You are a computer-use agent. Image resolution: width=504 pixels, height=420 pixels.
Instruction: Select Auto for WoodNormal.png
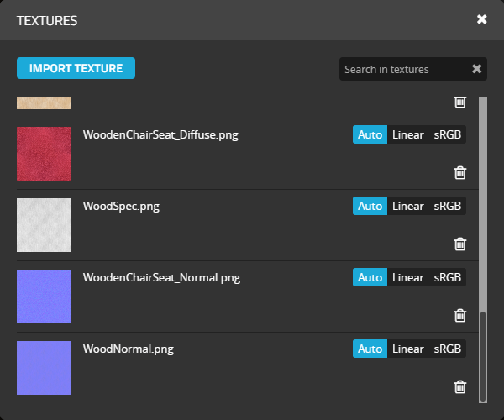coord(370,349)
